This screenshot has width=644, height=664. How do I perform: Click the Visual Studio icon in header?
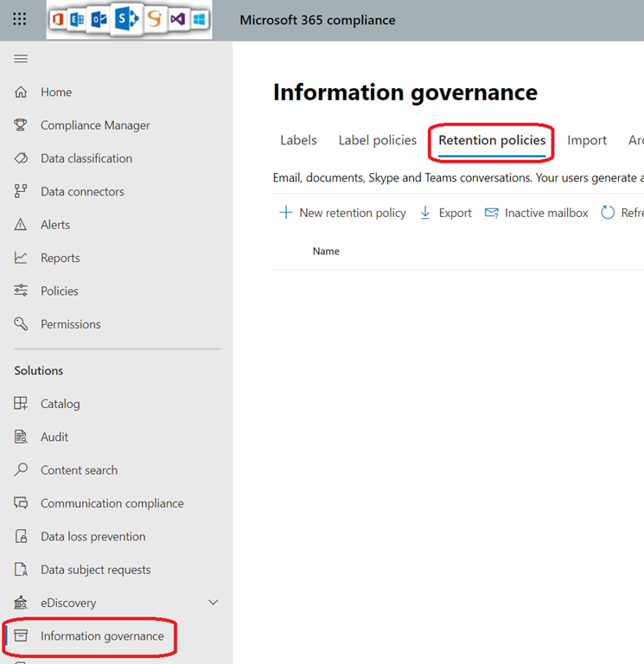tap(178, 19)
